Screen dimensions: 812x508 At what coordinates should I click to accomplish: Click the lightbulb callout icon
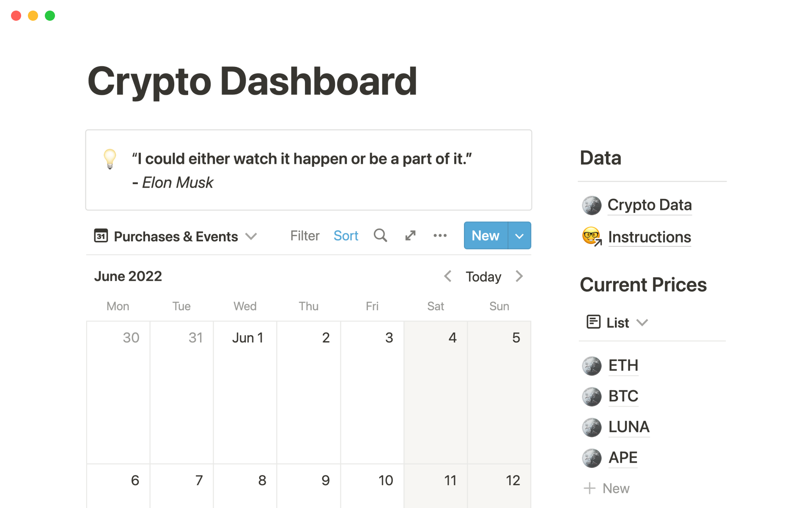coord(110,159)
